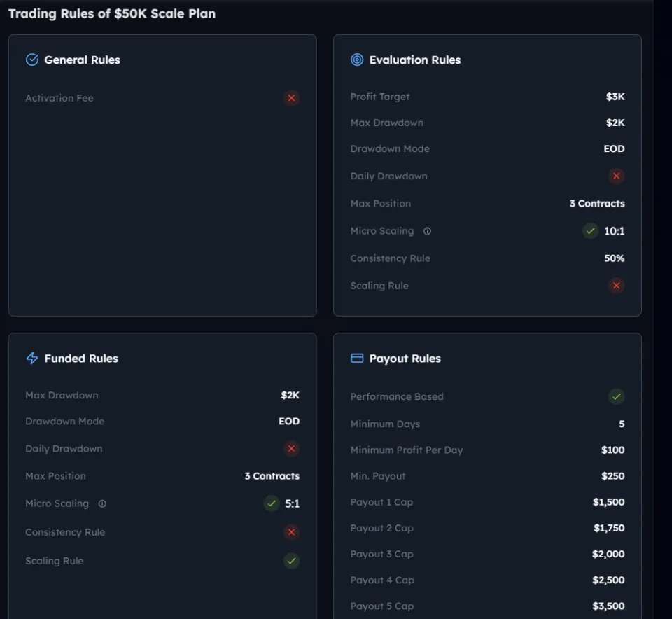This screenshot has width=672, height=619.
Task: Click the Funded Micro Scaling info icon
Action: point(102,503)
